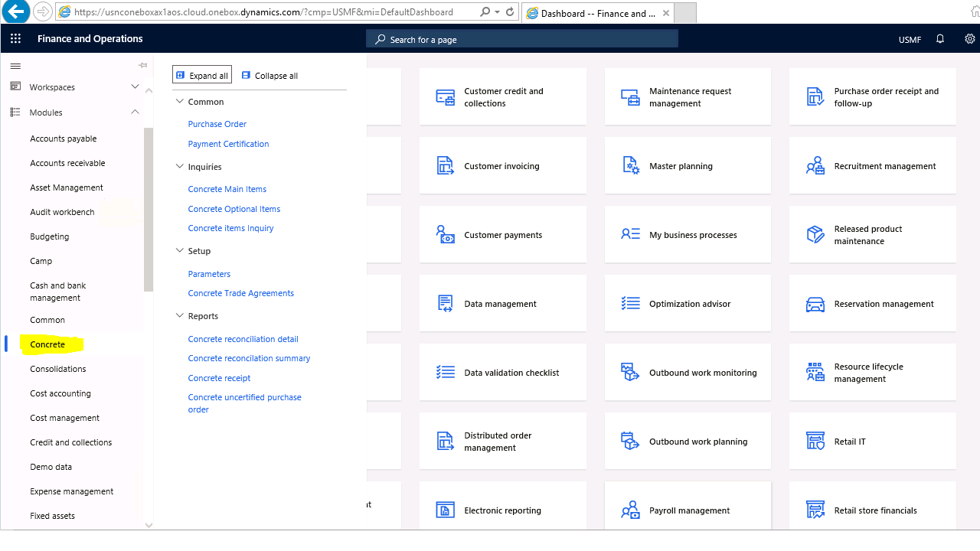
Task: Click the Released product maintenance tile icon
Action: coord(815,235)
